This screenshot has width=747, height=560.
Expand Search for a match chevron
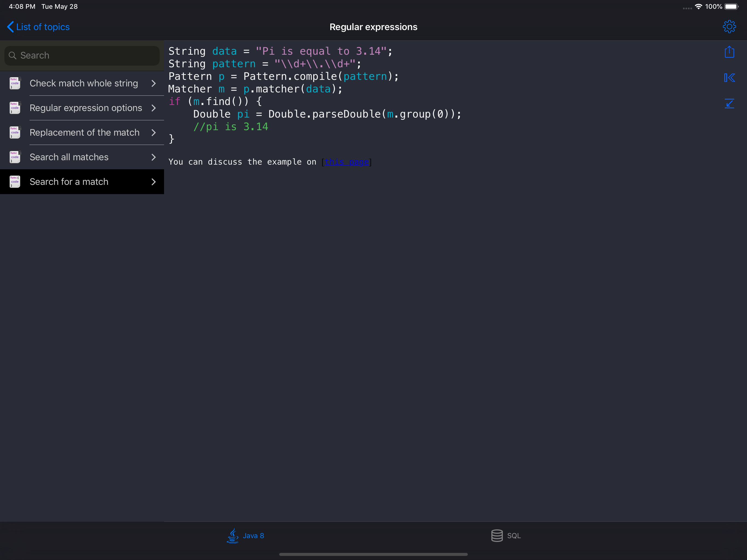(x=154, y=182)
